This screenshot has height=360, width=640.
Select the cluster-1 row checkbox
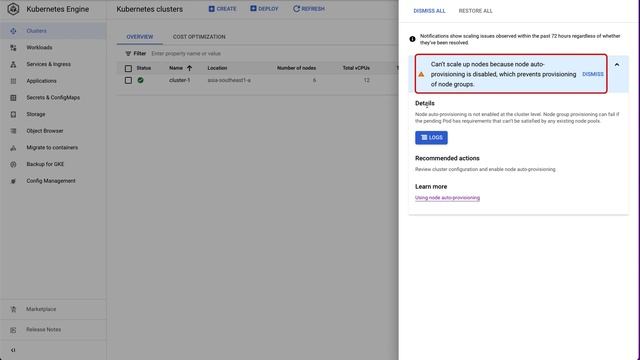coord(128,80)
